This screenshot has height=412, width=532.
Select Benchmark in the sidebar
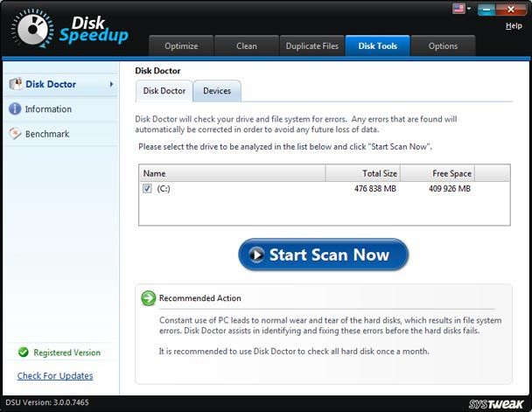(x=60, y=134)
